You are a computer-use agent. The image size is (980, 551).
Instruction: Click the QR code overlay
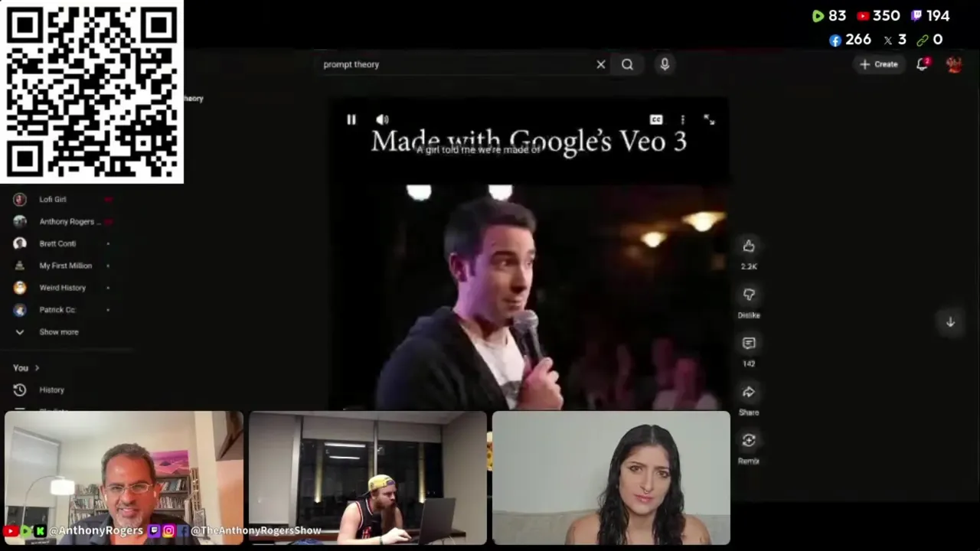[92, 92]
